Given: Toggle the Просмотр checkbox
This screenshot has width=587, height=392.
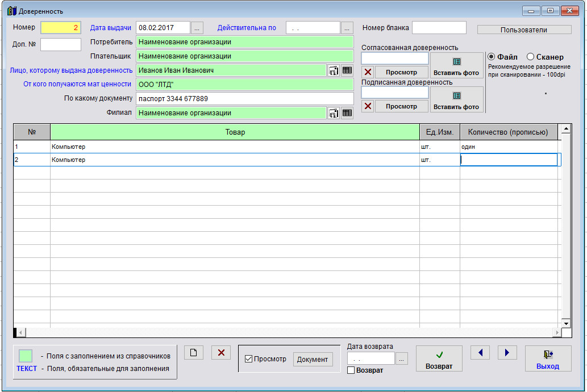Looking at the screenshot, I should coord(248,359).
